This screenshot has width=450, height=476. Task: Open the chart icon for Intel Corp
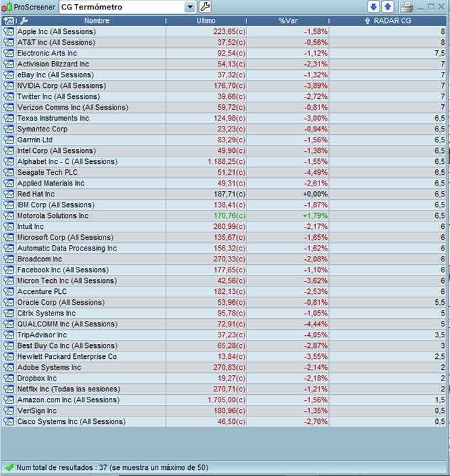click(x=9, y=150)
